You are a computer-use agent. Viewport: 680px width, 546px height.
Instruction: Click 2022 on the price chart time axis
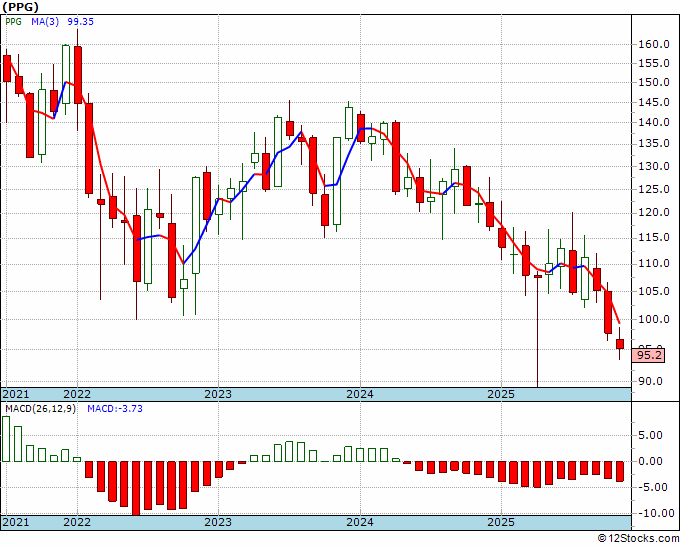(77, 394)
